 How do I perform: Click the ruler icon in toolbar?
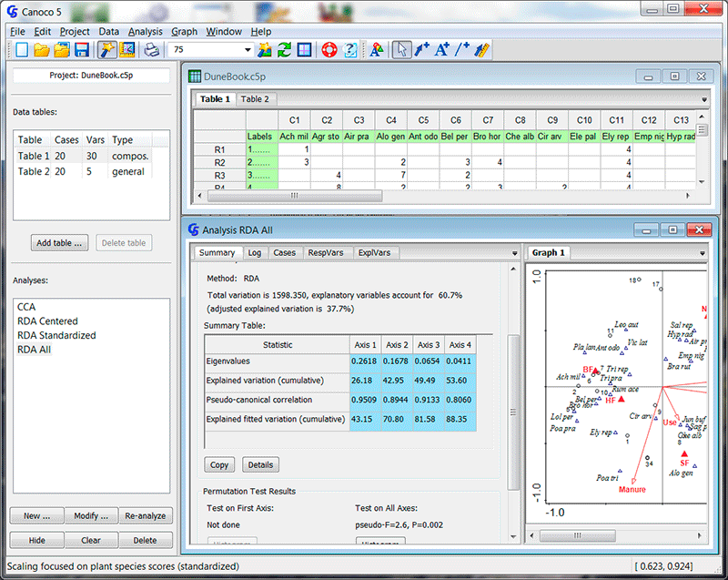coord(484,50)
